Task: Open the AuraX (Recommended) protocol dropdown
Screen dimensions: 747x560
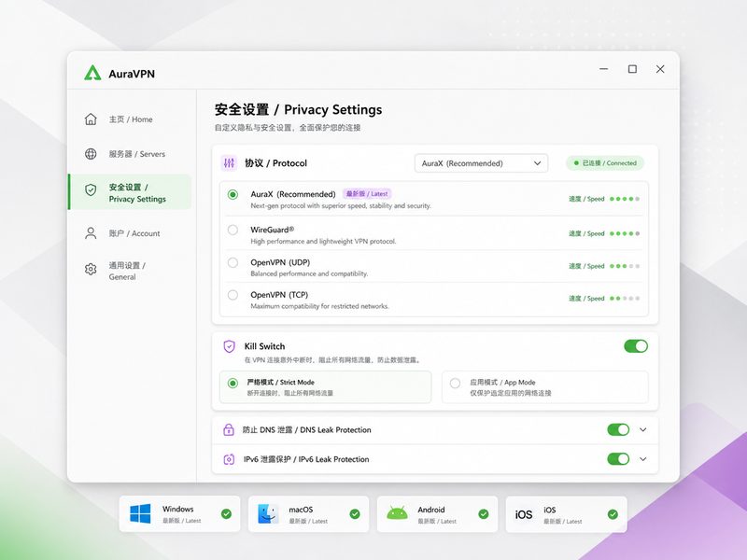Action: point(481,163)
